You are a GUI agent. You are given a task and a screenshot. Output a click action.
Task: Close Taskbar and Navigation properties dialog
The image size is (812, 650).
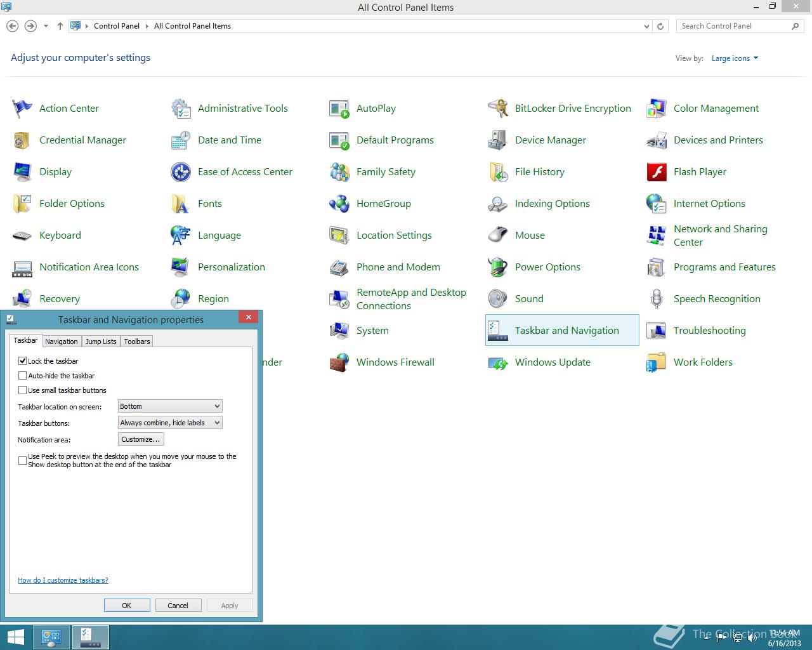pos(249,317)
